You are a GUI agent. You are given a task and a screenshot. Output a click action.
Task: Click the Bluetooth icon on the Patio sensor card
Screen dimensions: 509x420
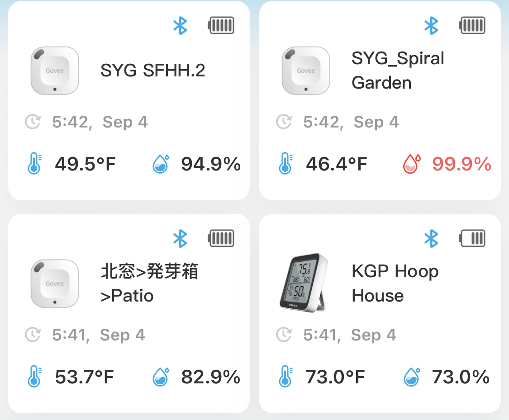coord(180,239)
